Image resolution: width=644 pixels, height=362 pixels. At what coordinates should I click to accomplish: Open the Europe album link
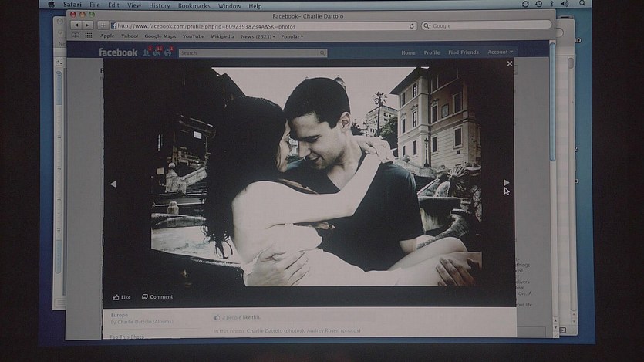coord(119,315)
